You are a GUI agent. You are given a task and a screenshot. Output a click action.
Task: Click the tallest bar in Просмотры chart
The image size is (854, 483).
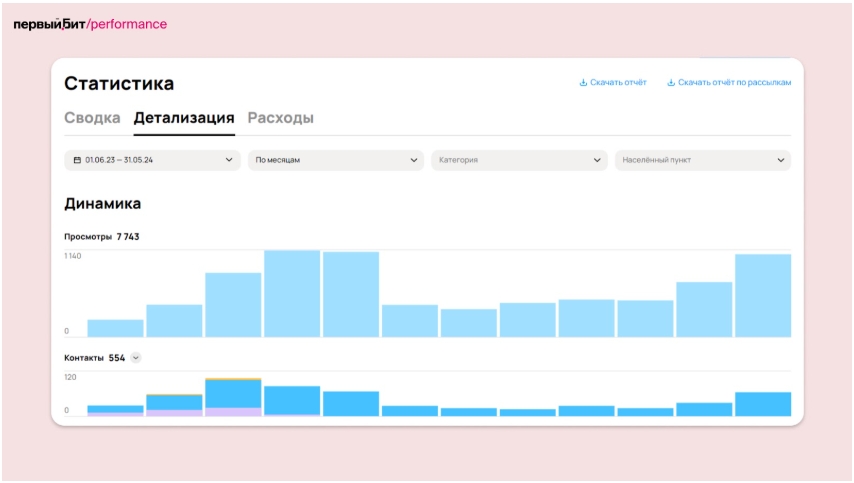click(292, 293)
